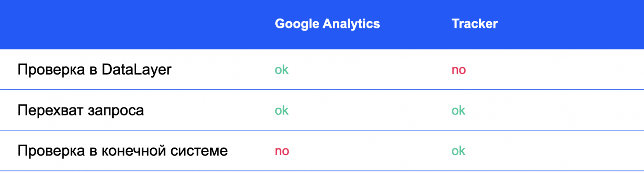Screen dimensions: 644x173
Task: Select the Перехват запроса row label
Action: [x=80, y=111]
